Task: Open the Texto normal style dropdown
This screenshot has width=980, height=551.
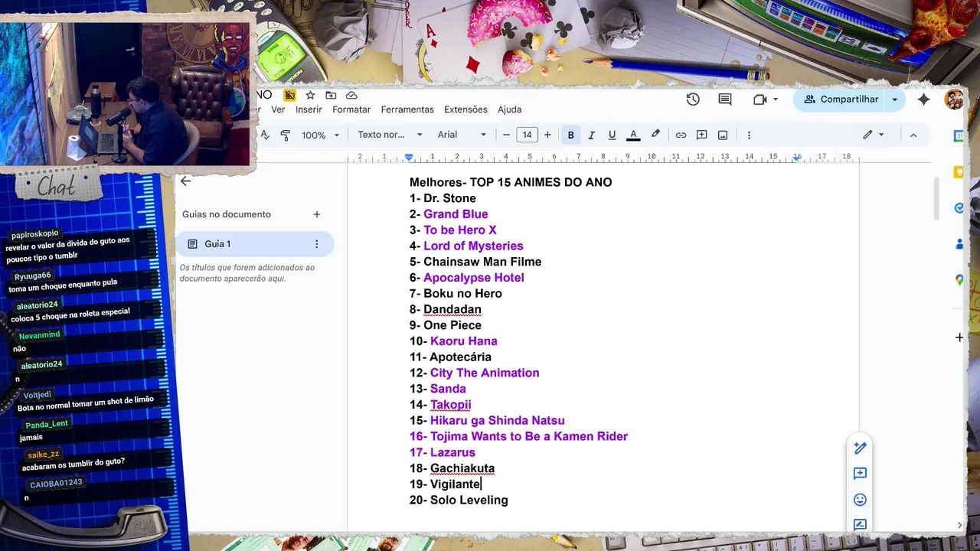Action: coord(390,135)
